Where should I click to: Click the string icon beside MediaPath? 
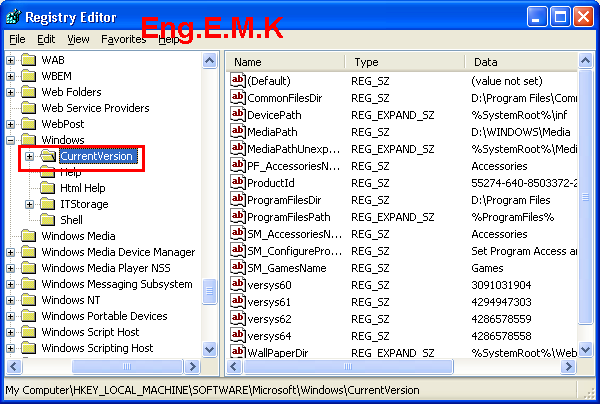click(x=238, y=131)
